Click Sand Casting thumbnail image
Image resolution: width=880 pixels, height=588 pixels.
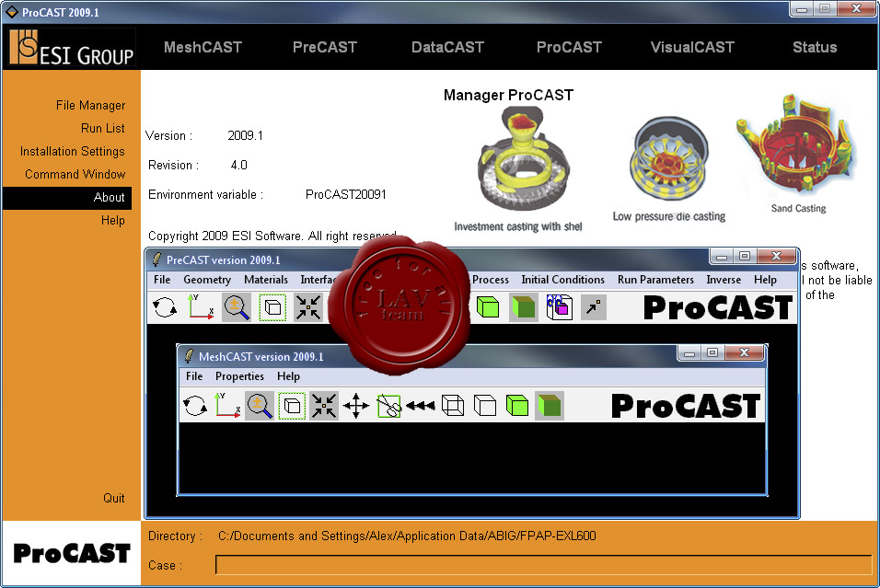(x=797, y=144)
